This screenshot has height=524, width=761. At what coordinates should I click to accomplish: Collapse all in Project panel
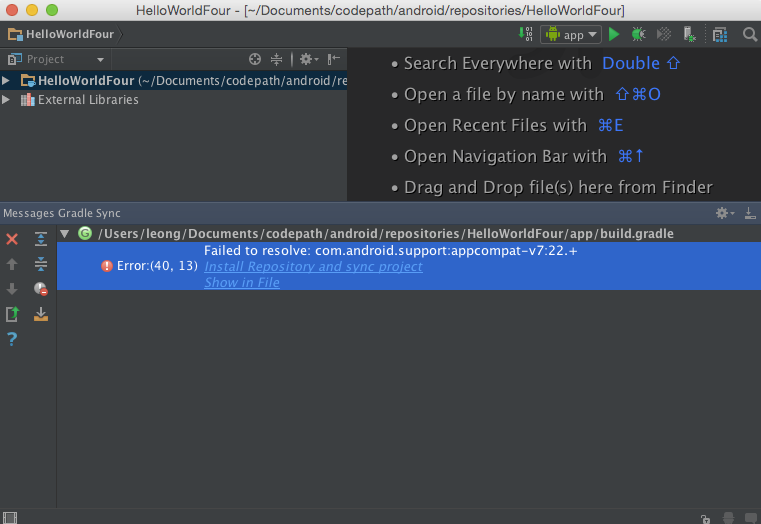click(276, 59)
